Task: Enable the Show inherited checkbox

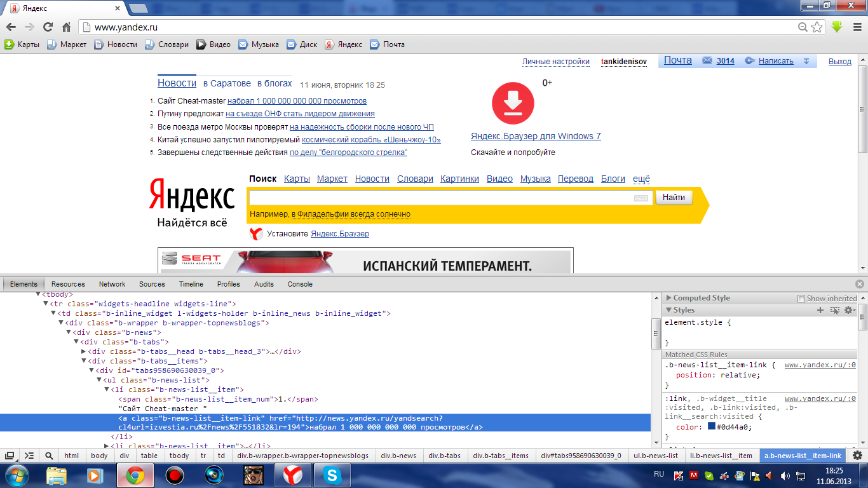Action: coord(801,298)
